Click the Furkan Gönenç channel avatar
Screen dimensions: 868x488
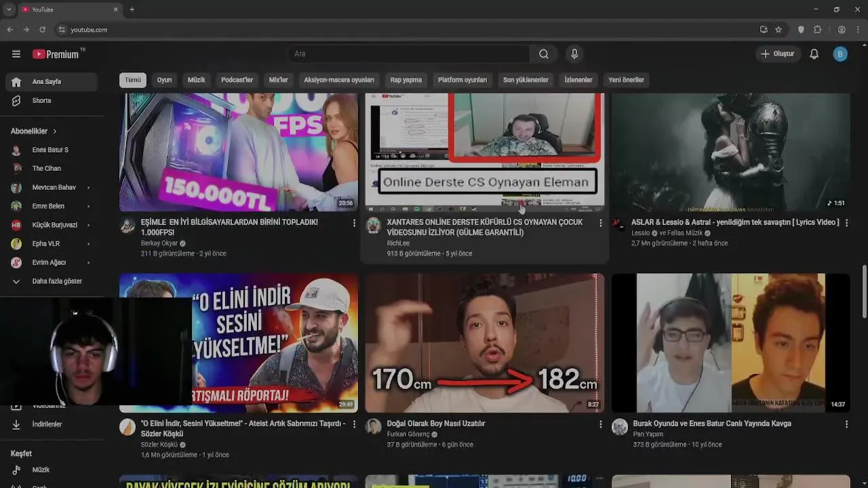[374, 426]
